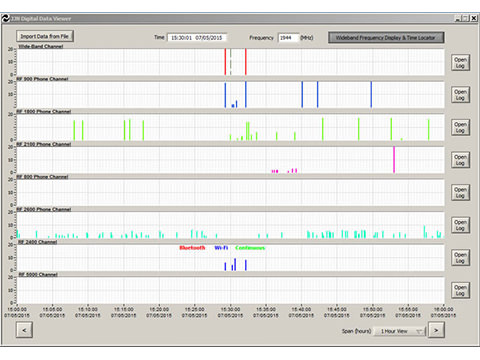This screenshot has height=360, width=480.
Task: Open Log for RF 800 Phone Channel
Action: click(460, 192)
